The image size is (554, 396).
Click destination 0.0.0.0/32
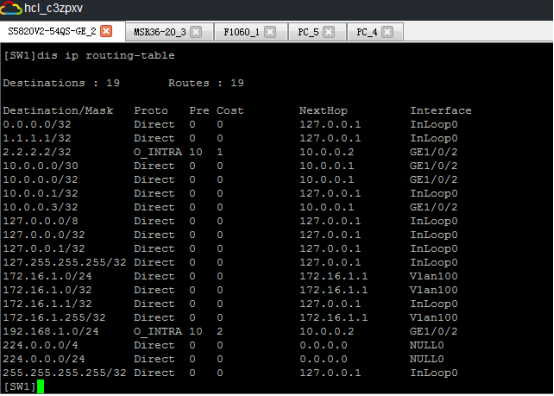tap(37, 124)
